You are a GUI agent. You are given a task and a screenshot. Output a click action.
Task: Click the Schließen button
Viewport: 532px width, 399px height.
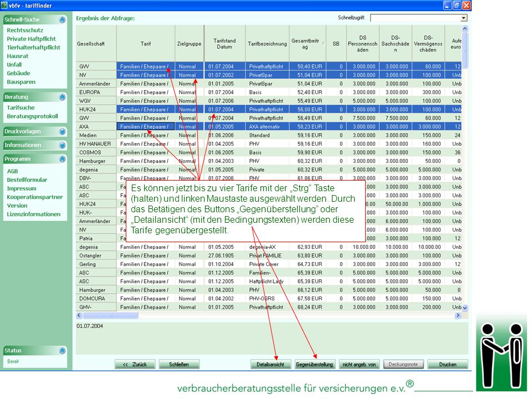179,365
